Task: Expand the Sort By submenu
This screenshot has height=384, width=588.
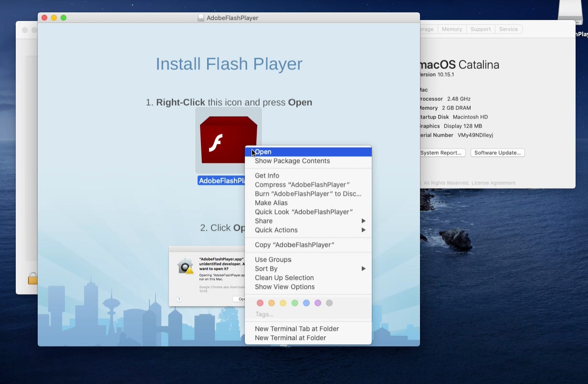Action: point(308,269)
